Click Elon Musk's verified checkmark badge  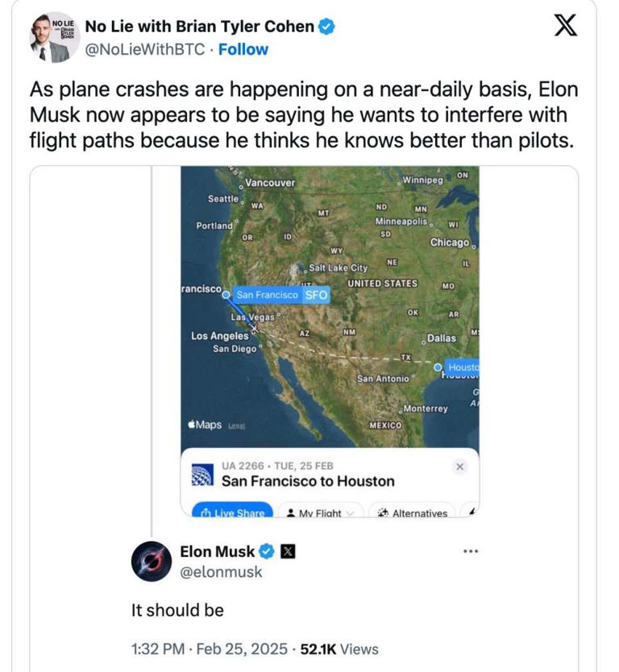tap(266, 552)
